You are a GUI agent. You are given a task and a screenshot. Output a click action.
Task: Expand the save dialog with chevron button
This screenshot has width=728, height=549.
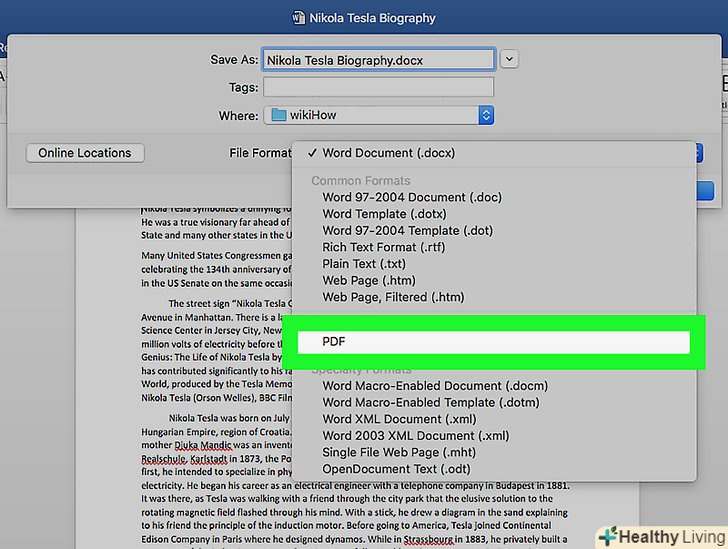pyautogui.click(x=509, y=59)
